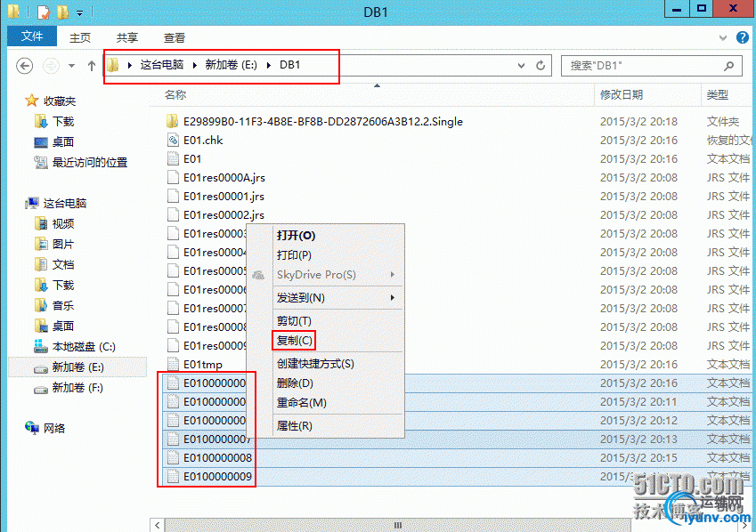This screenshot has width=756, height=532.
Task: Open the 视频 folder in sidebar
Action: click(x=63, y=223)
